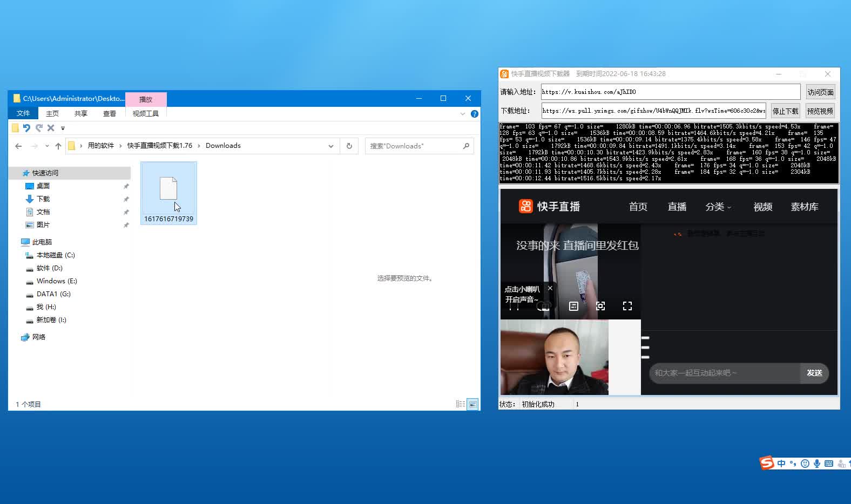This screenshot has width=851, height=504.
Task: Select 本地磁盘 (C:) drive
Action: (56, 255)
